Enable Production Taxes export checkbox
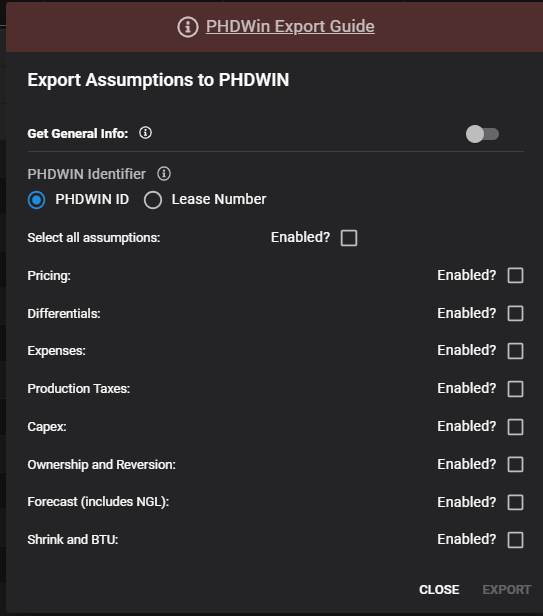 click(515, 389)
